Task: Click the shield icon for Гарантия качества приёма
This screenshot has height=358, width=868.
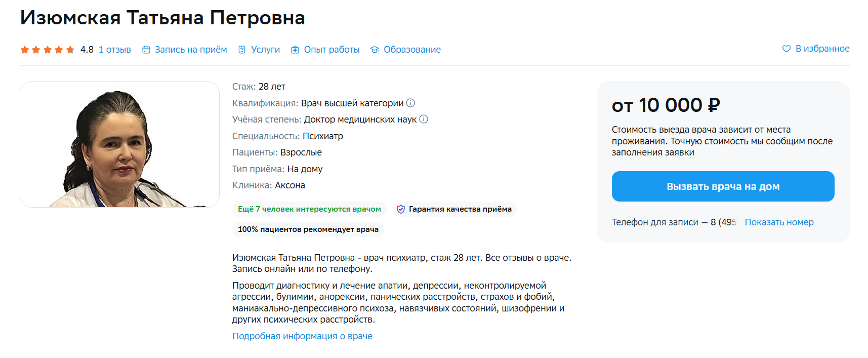Action: [x=400, y=209]
